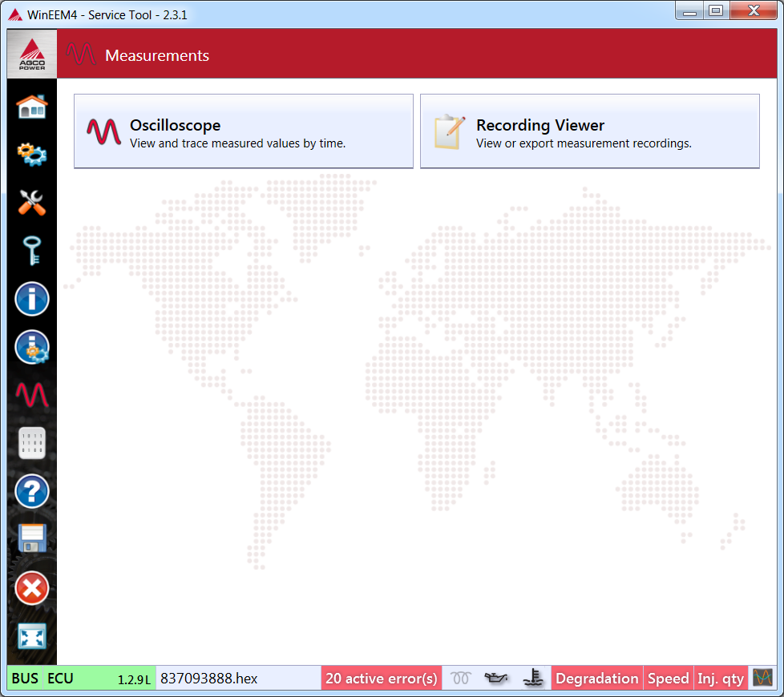
Task: Click the glow plug coil status icon
Action: tap(460, 679)
